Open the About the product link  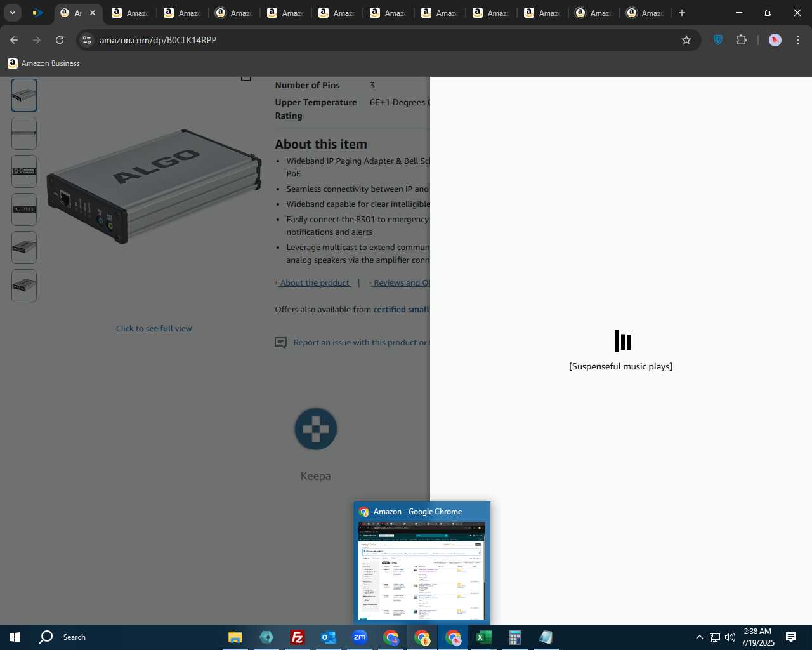(315, 283)
